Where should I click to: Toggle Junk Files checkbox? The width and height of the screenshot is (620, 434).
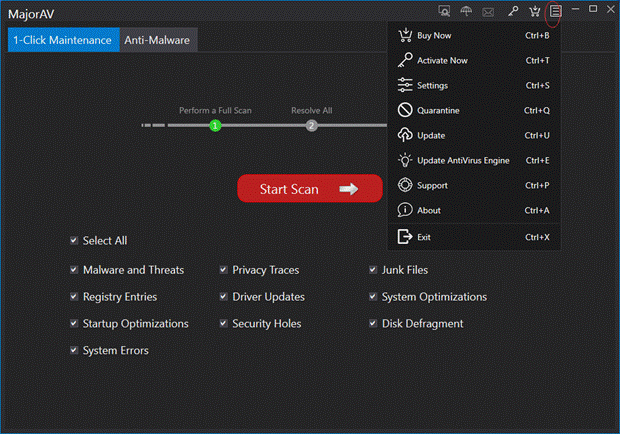pos(372,270)
